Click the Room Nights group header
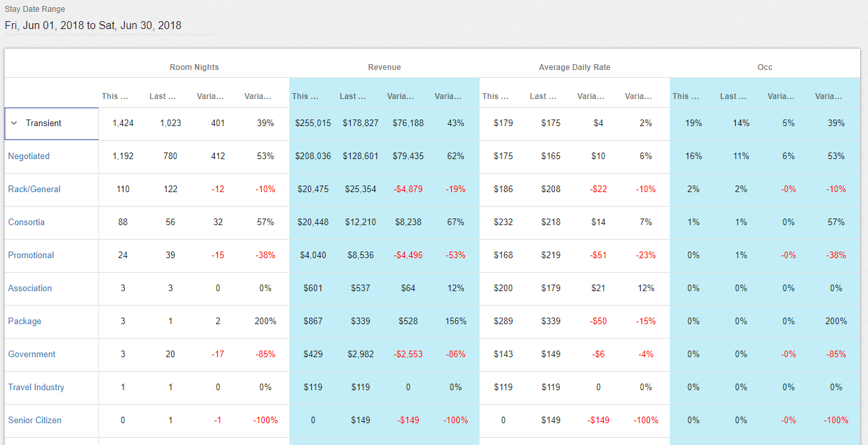The image size is (868, 445). (x=194, y=67)
